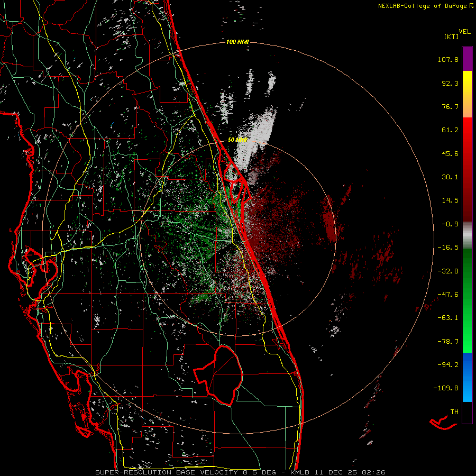
Task: Click the -0.9 velocity scale value
Action: (450, 224)
